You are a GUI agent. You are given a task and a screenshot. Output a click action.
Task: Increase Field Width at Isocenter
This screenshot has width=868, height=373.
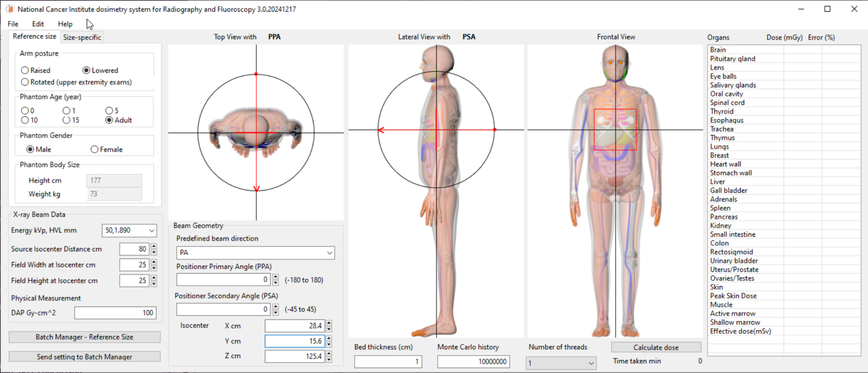tap(154, 262)
